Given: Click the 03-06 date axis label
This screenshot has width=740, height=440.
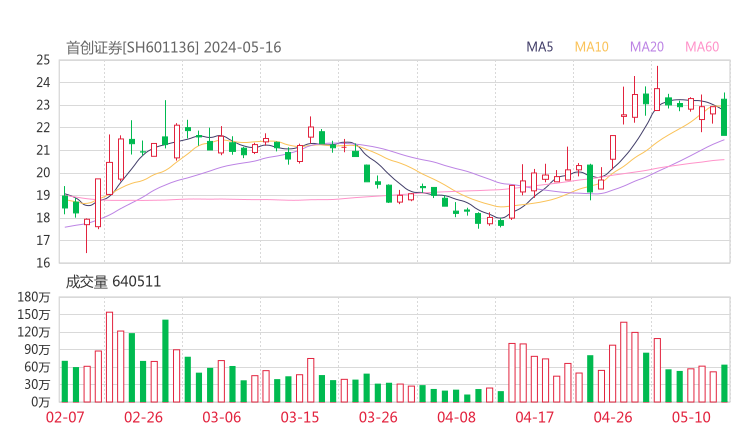Looking at the screenshot, I should [221, 417].
